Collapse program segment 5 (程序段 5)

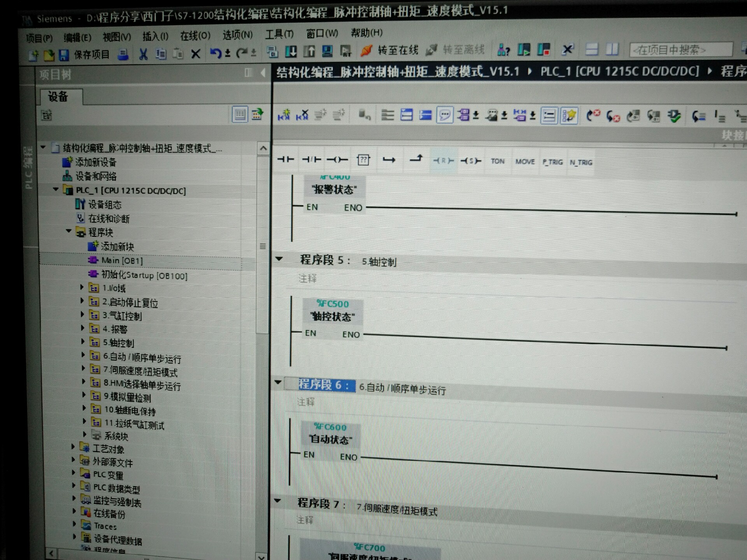pos(279,259)
